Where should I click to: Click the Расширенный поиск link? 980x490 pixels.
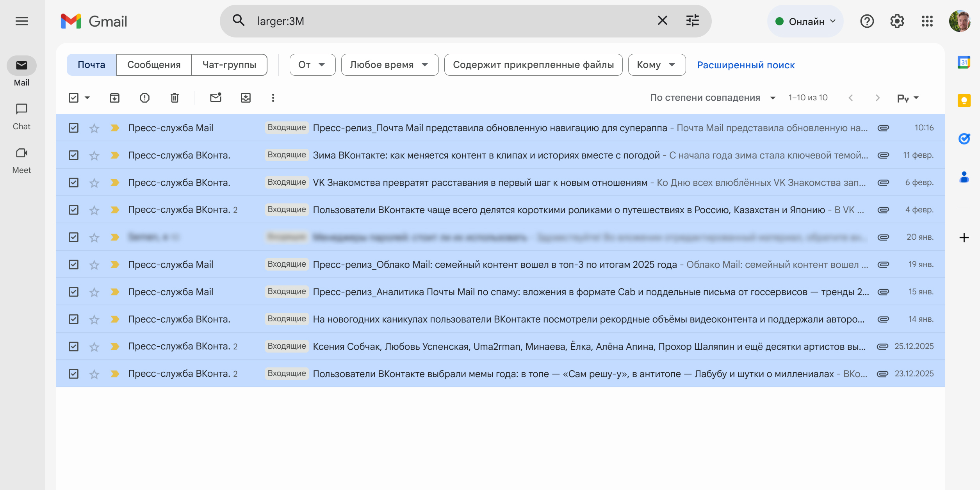(745, 65)
